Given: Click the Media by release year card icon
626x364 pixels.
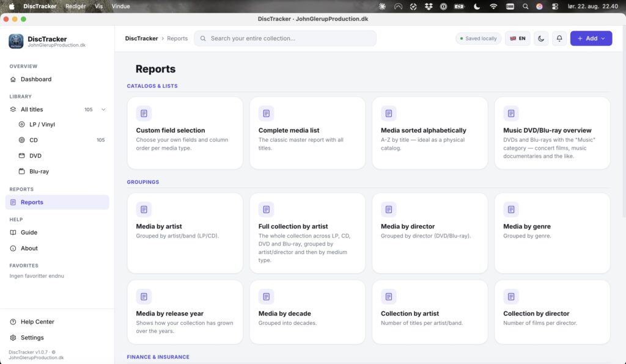Looking at the screenshot, I should pyautogui.click(x=144, y=297).
